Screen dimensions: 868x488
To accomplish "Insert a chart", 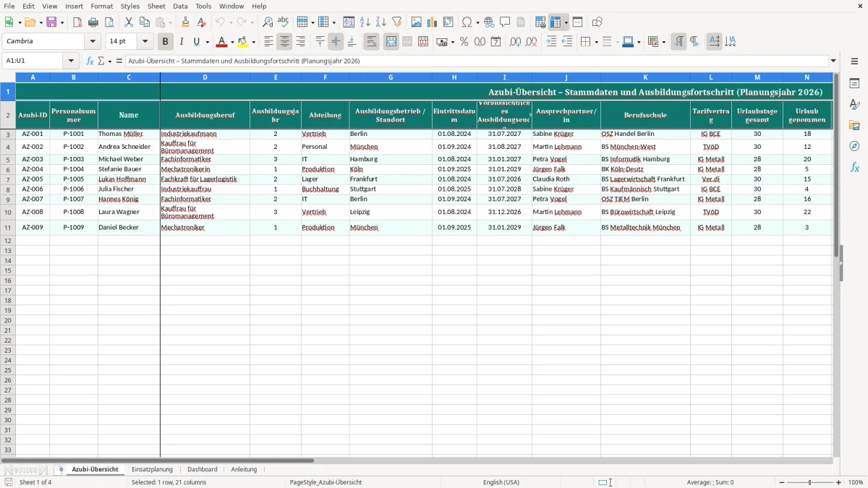I will (x=433, y=22).
